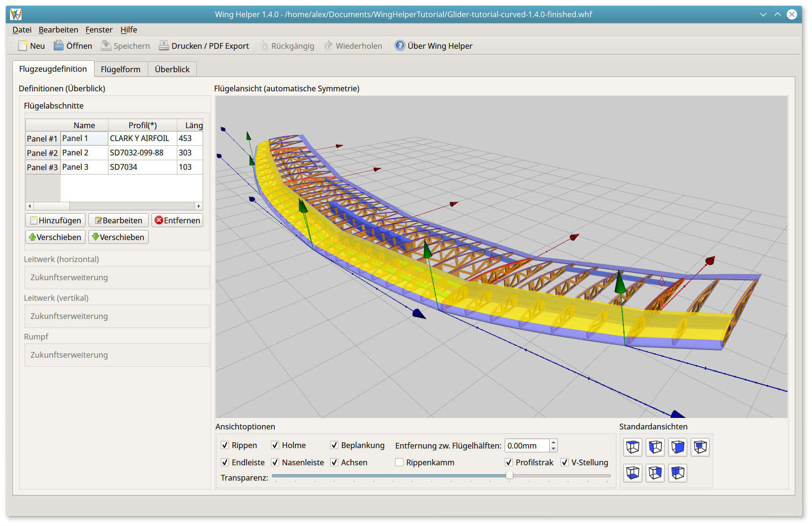Toggle the Endleiste checkbox
This screenshot has height=526, width=812.
tap(225, 462)
